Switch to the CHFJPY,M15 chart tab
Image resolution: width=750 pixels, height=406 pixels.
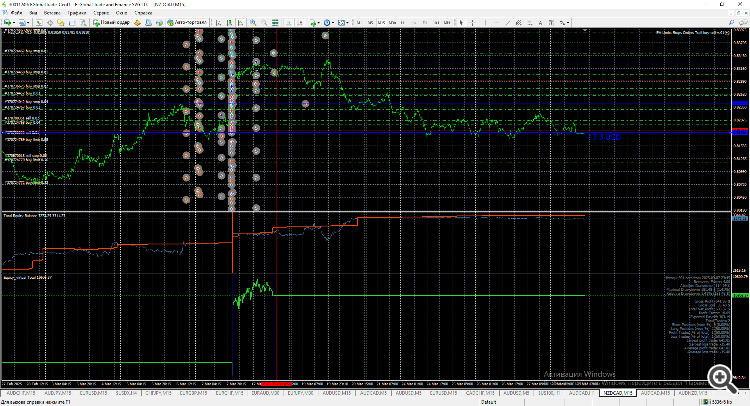(x=158, y=393)
